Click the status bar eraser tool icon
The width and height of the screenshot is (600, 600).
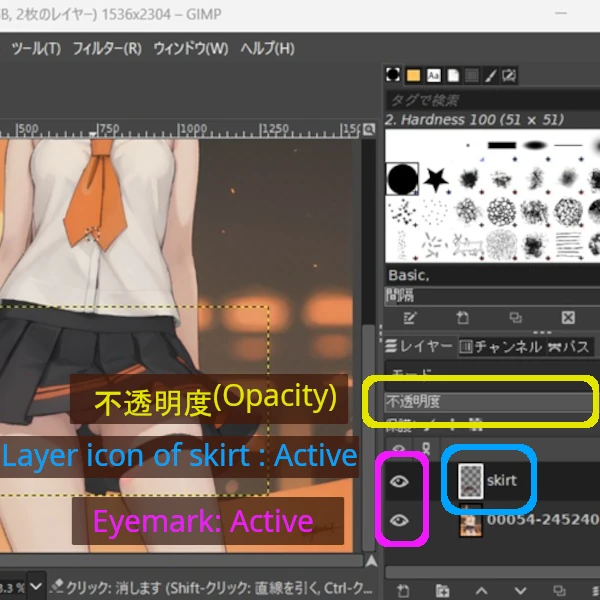tap(57, 586)
